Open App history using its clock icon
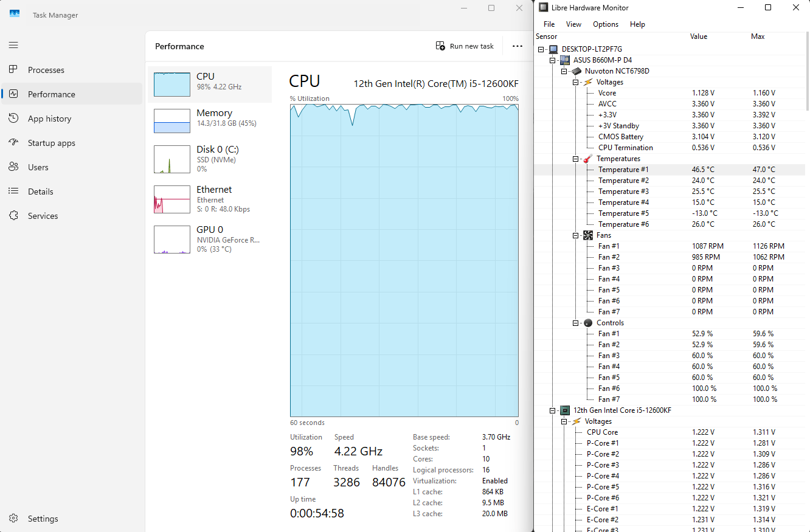 coord(13,119)
